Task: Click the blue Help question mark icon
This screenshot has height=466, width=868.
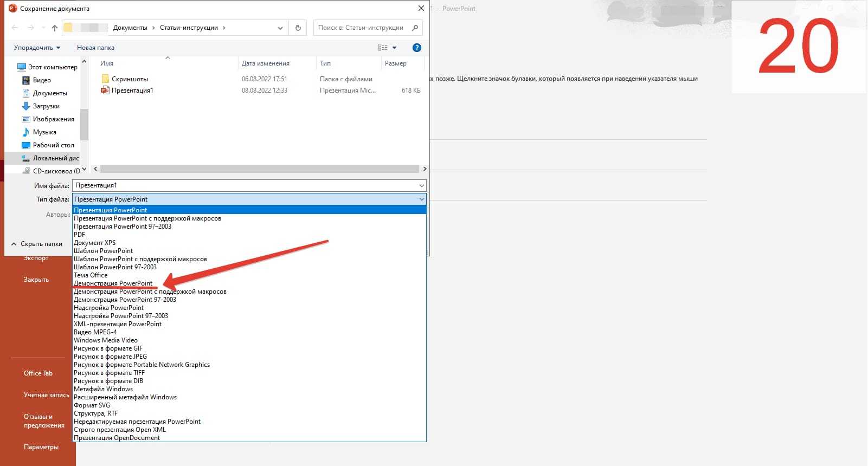Action: pos(416,48)
